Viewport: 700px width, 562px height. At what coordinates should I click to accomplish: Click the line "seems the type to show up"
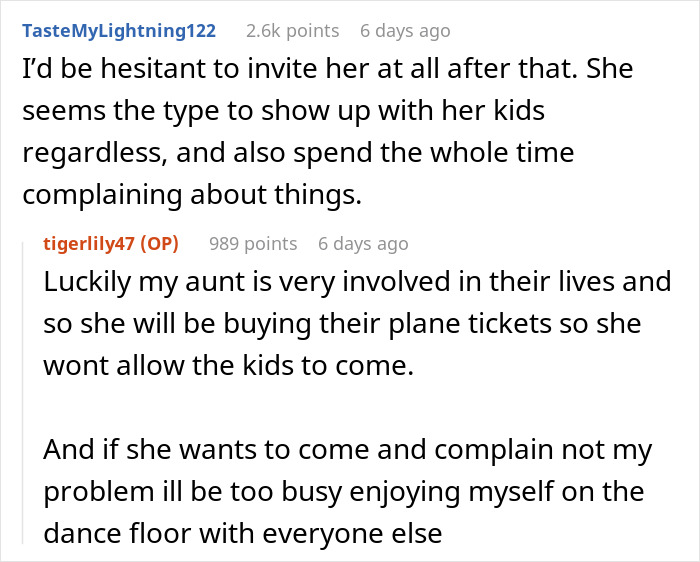coord(283,111)
